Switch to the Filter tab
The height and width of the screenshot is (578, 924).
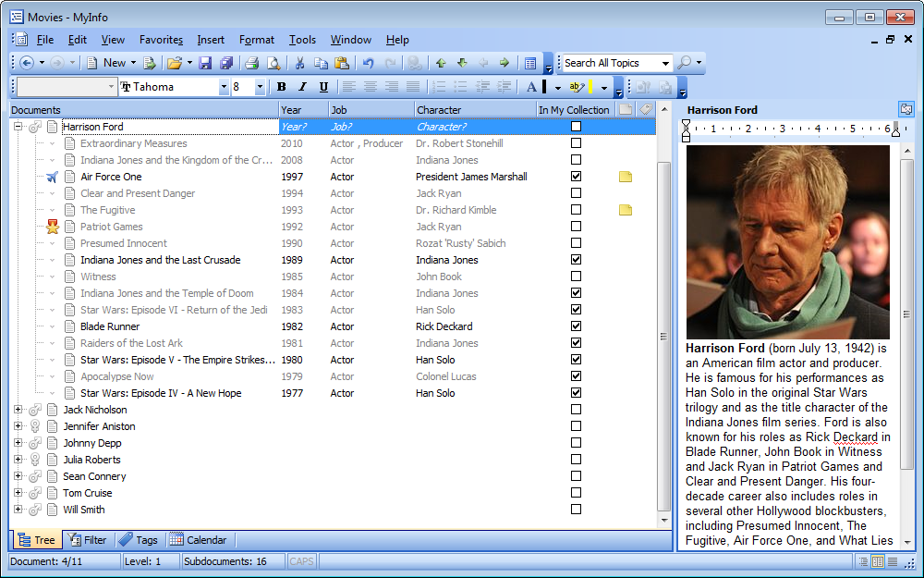coord(87,540)
